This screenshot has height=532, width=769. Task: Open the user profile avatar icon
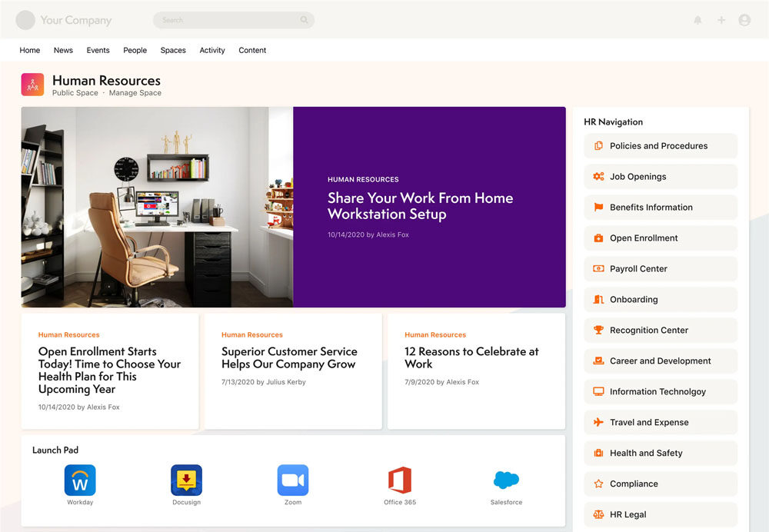[744, 20]
